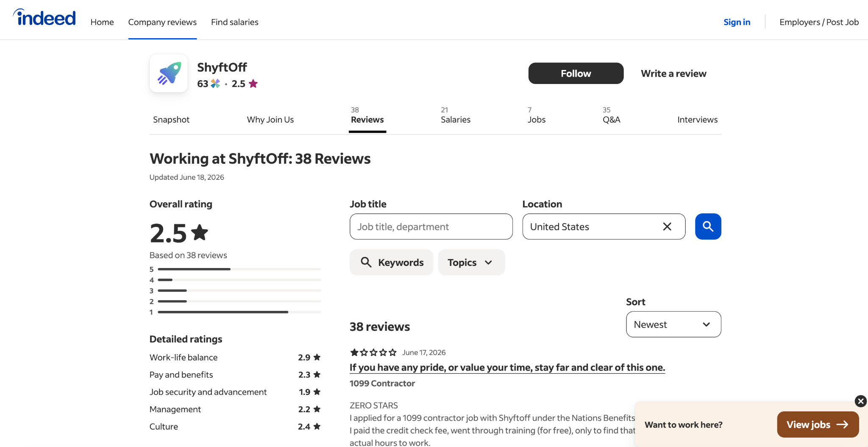Click the 'June 17, 2026' review date
Screen dimensions: 868x447
click(x=424, y=352)
